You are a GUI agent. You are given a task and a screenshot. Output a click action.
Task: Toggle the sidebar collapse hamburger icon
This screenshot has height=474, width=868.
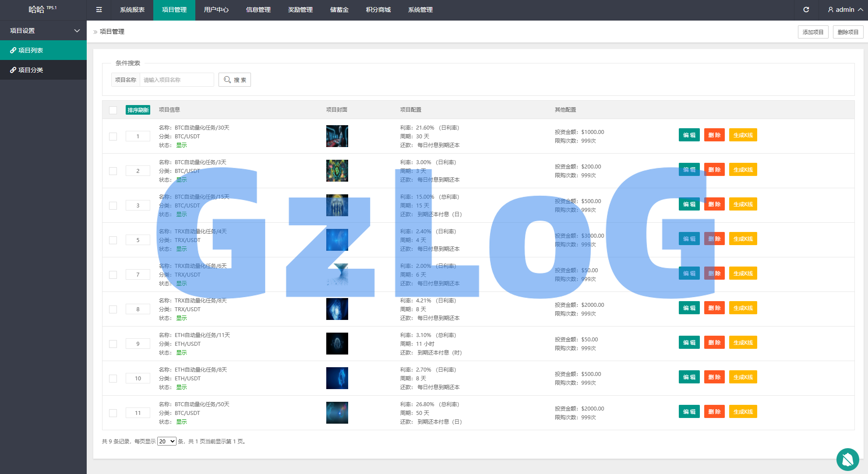point(99,10)
